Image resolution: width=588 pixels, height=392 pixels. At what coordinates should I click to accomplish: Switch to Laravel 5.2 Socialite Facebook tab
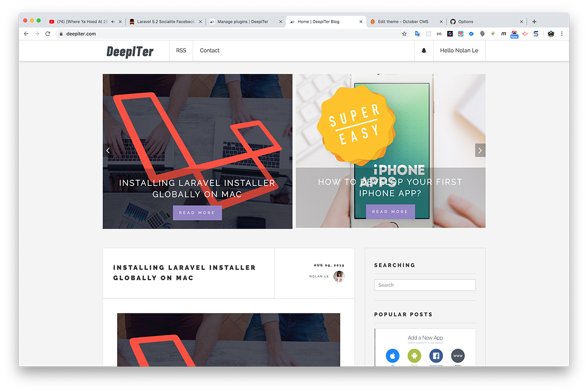(x=165, y=22)
